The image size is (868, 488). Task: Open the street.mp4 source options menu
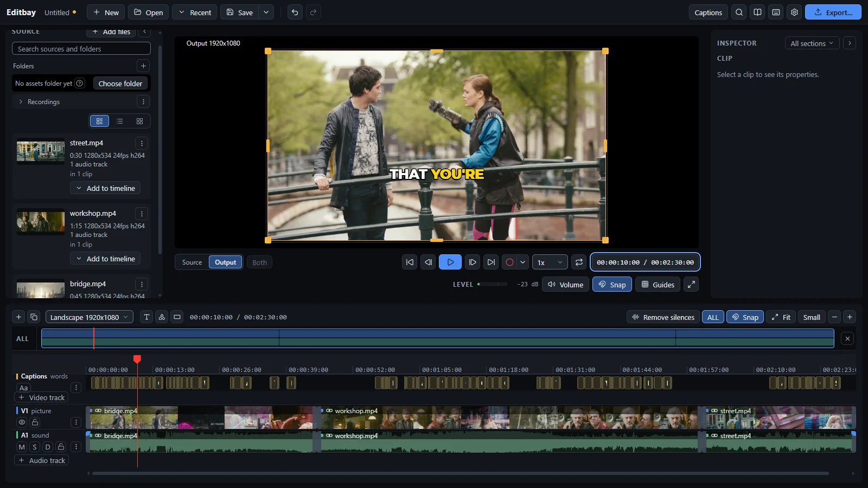[x=142, y=143]
